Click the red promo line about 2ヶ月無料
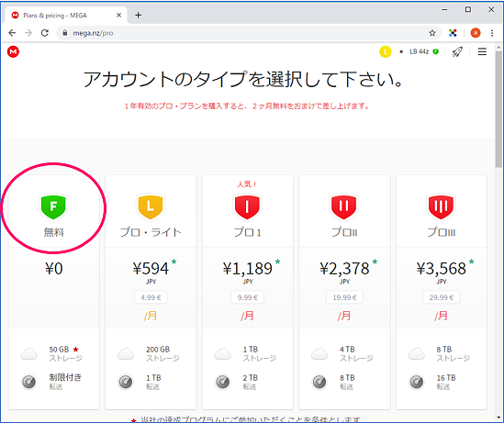This screenshot has width=504, height=423. [x=247, y=106]
